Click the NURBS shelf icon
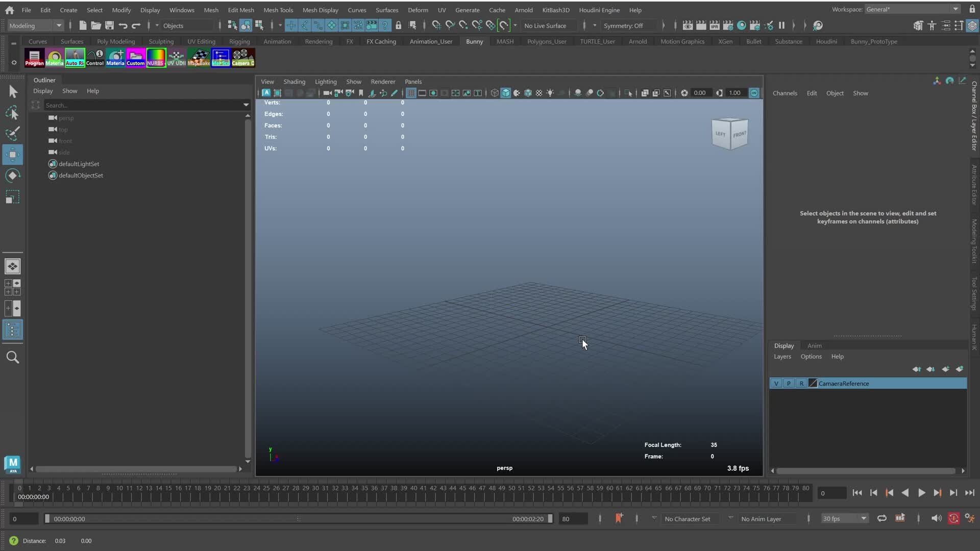Viewport: 980px width, 551px height. click(156, 58)
